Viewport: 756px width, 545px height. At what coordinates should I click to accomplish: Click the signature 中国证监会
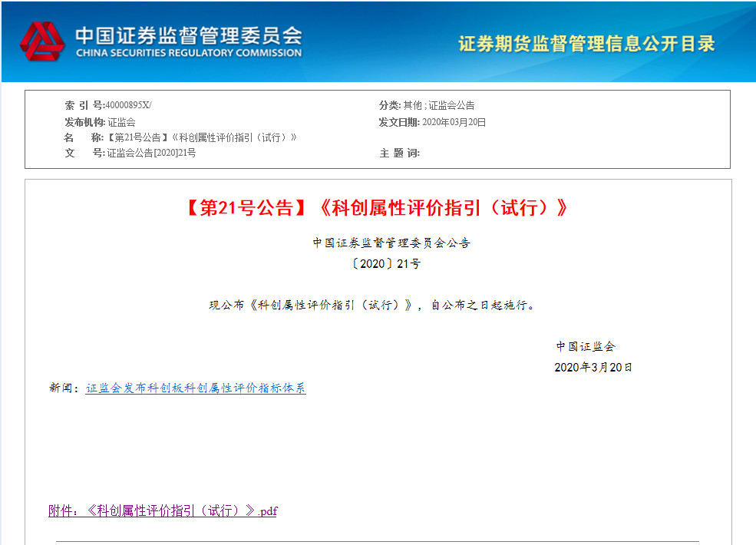586,346
